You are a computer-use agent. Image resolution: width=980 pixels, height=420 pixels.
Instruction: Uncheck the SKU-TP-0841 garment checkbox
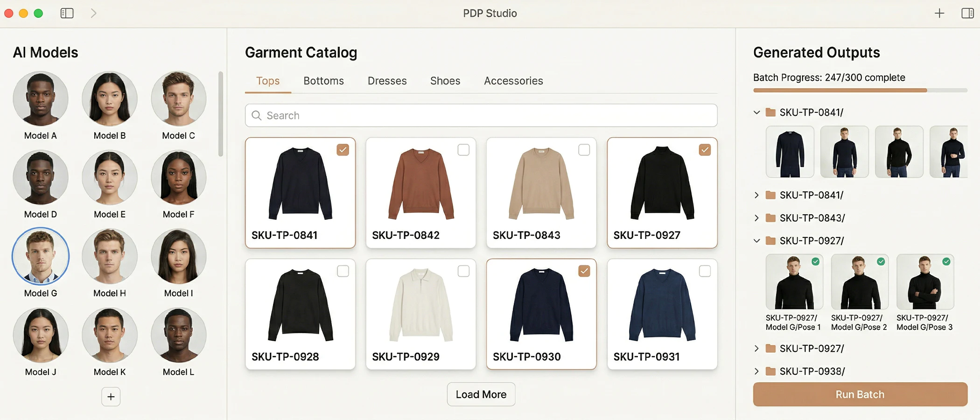click(x=343, y=150)
